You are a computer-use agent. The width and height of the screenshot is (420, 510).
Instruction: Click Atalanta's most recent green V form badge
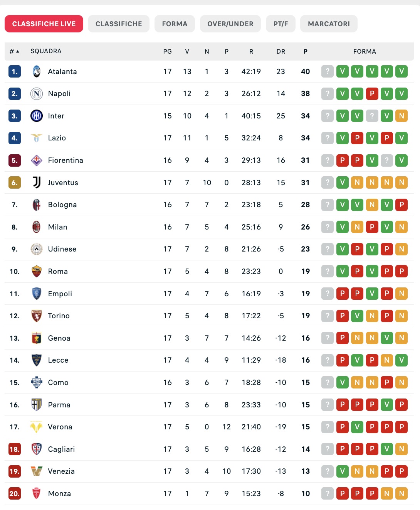pos(343,71)
